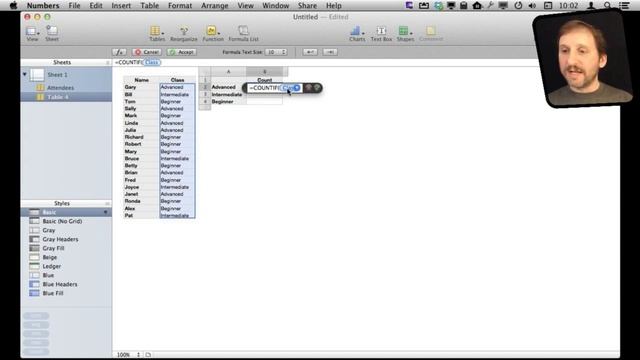
Task: Apply the Gray Fill table style
Action: pos(53,248)
